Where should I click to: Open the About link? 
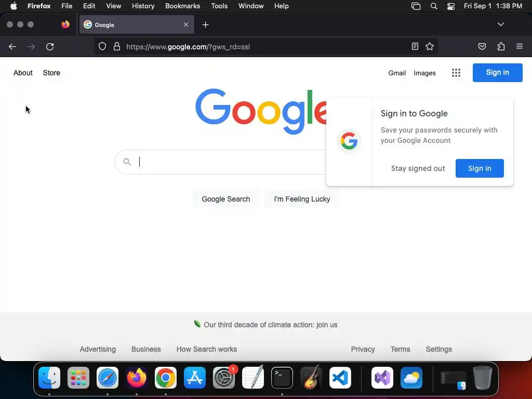[x=23, y=73]
